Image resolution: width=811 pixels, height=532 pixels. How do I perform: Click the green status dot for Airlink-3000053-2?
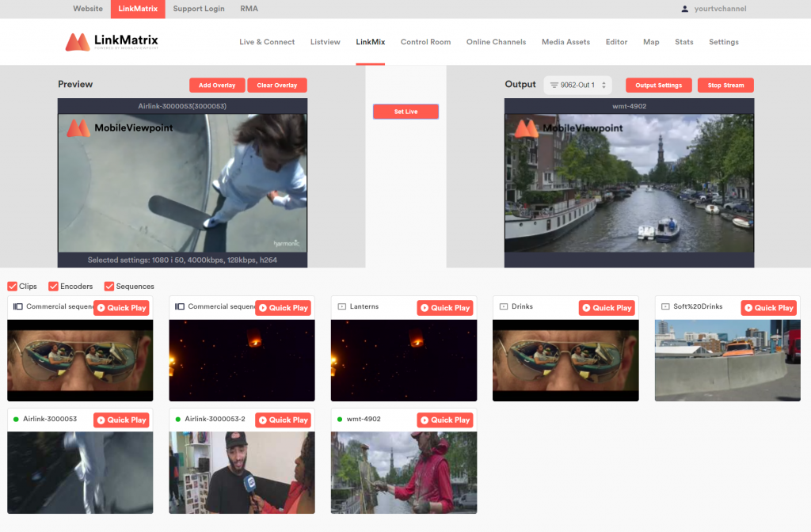(178, 419)
